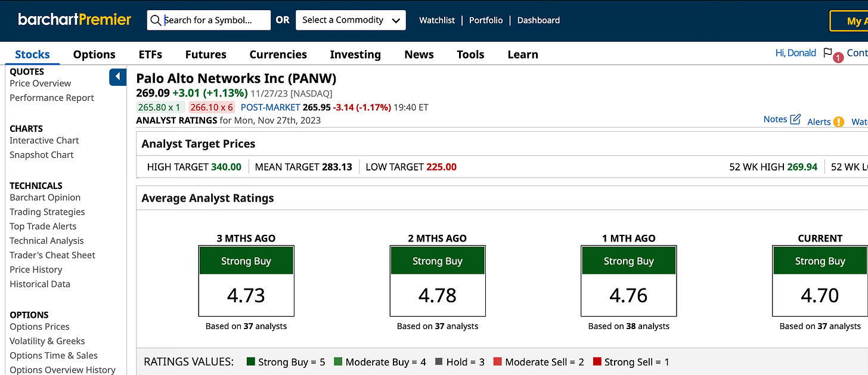868x375 pixels.
Task: Open the Stocks tab
Action: point(32,54)
